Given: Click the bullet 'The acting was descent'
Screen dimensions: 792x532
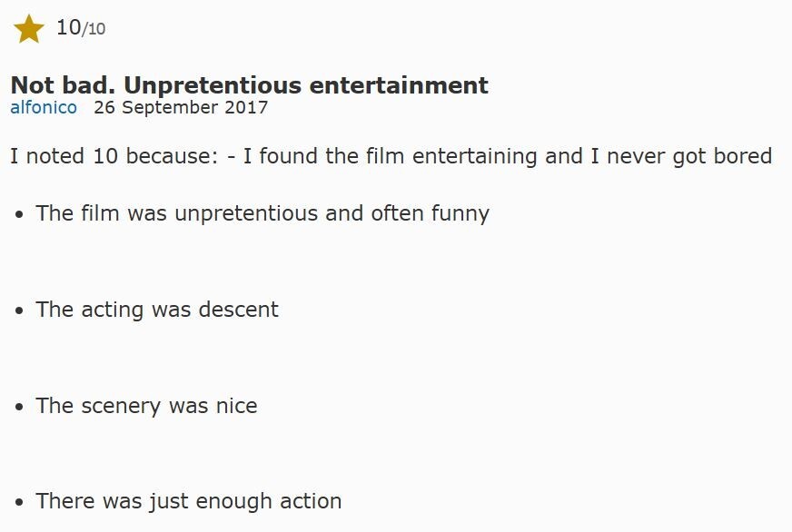Looking at the screenshot, I should [x=157, y=310].
